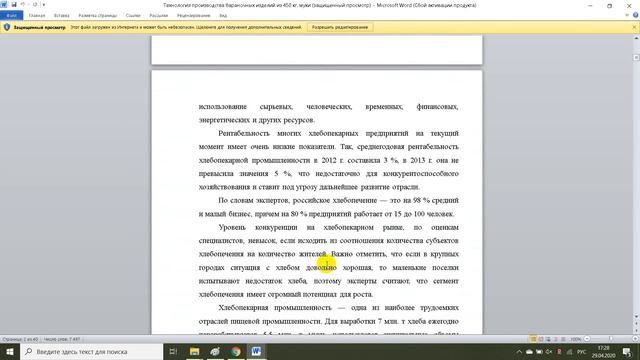Click the Защищенный просмотр message text
The width and height of the screenshot is (640, 360).
[x=40, y=27]
